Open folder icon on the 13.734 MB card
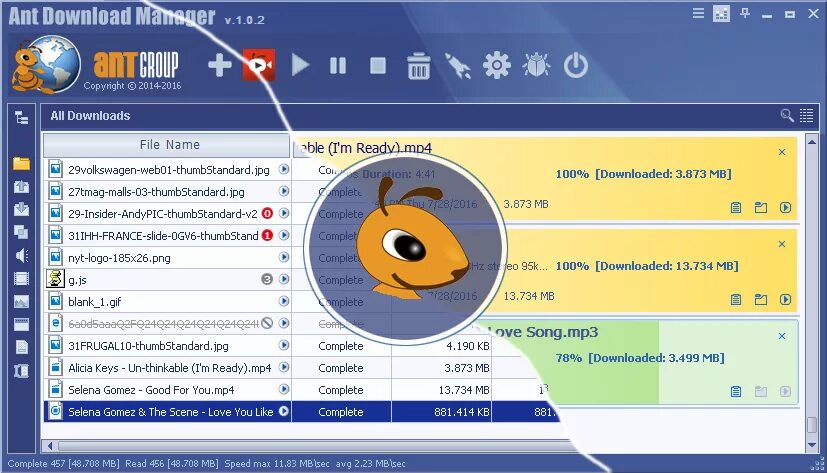This screenshot has height=473, width=827. (x=761, y=300)
